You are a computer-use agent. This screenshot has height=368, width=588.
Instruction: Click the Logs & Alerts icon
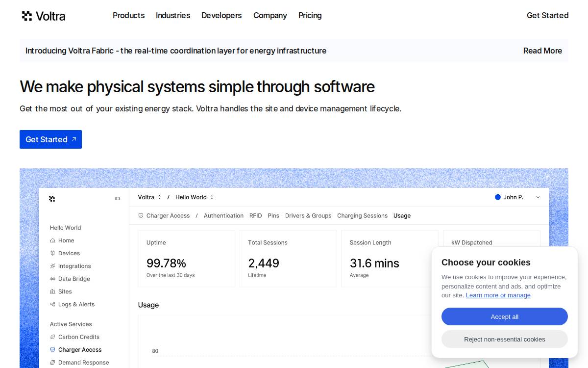pyautogui.click(x=52, y=304)
